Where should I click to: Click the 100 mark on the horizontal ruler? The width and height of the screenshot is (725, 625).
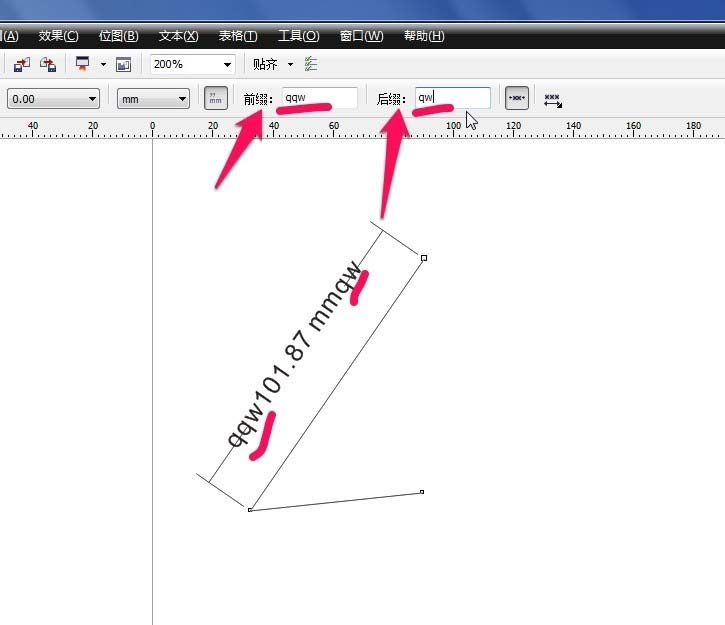[453, 126]
